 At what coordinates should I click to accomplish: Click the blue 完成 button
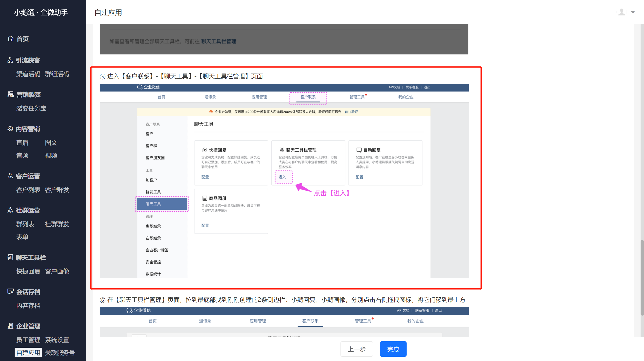tap(393, 349)
